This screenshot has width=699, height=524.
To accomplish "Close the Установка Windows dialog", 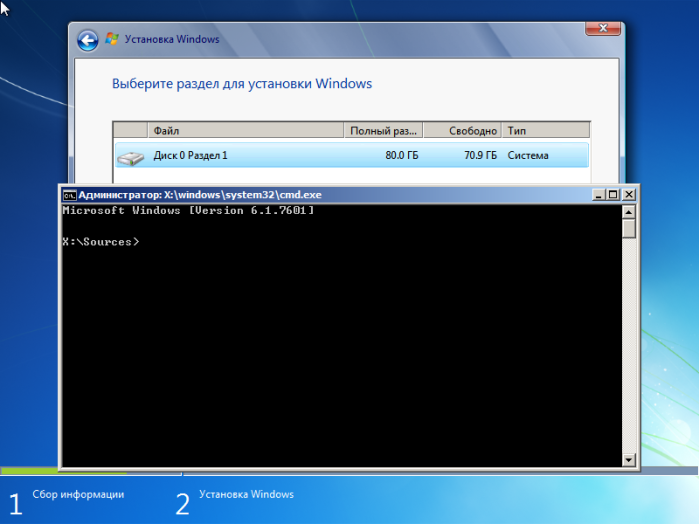I will click(603, 28).
